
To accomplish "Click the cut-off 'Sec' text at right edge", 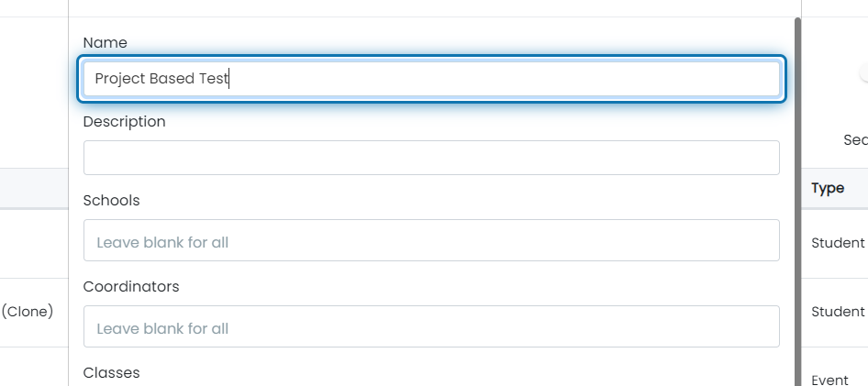I will 855,140.
